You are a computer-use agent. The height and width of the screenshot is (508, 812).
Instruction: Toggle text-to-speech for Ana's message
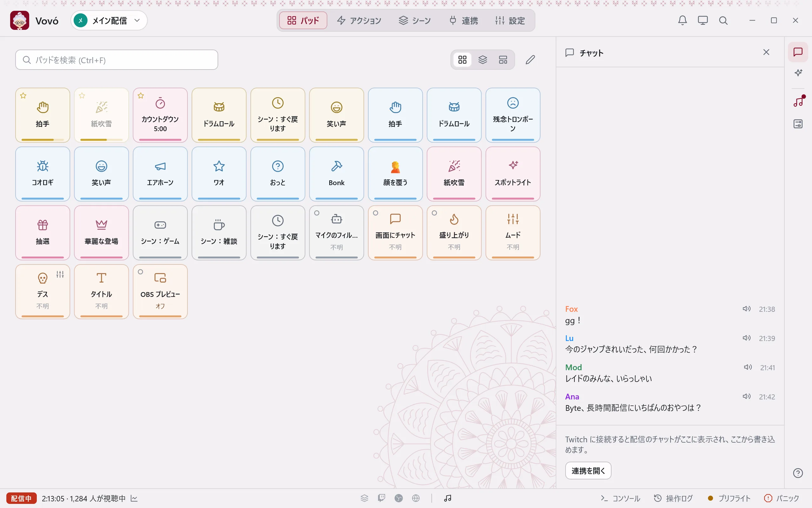click(747, 397)
